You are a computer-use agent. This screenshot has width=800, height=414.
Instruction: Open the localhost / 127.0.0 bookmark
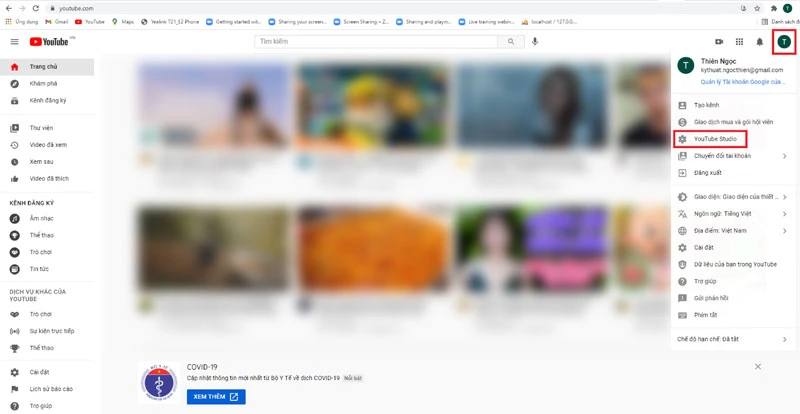click(549, 22)
